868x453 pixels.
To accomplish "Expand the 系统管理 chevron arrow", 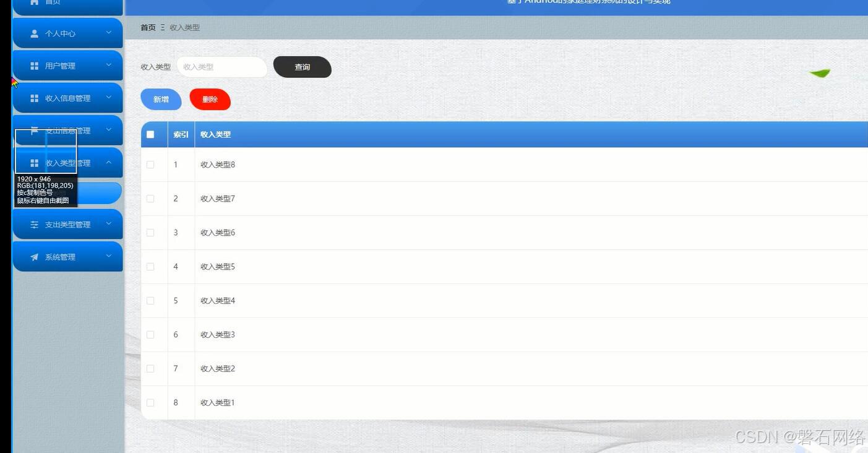I will (x=109, y=256).
